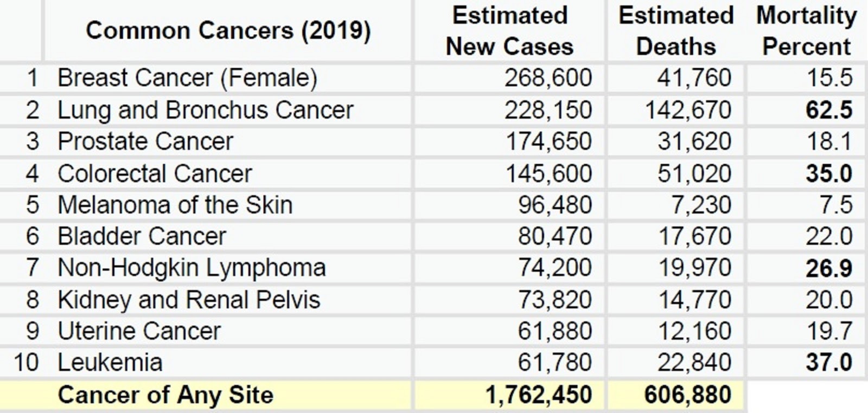
Task: Select the 22,840 leukemia deaths value
Action: coord(694,363)
